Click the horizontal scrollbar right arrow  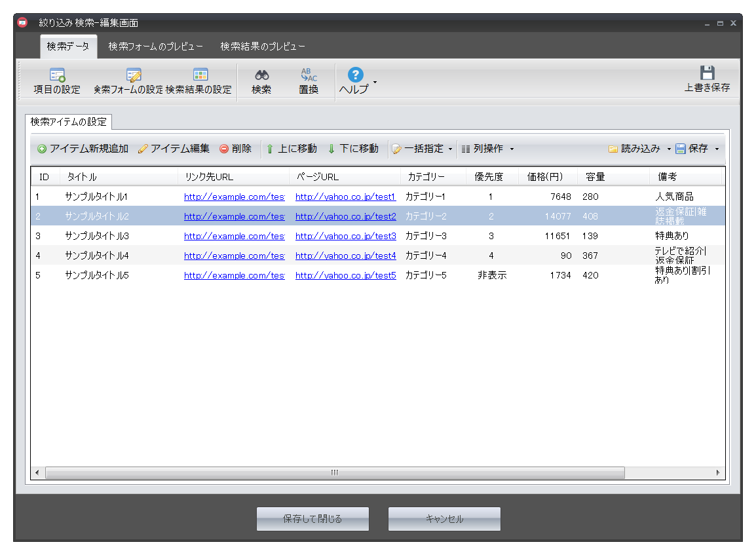(718, 472)
